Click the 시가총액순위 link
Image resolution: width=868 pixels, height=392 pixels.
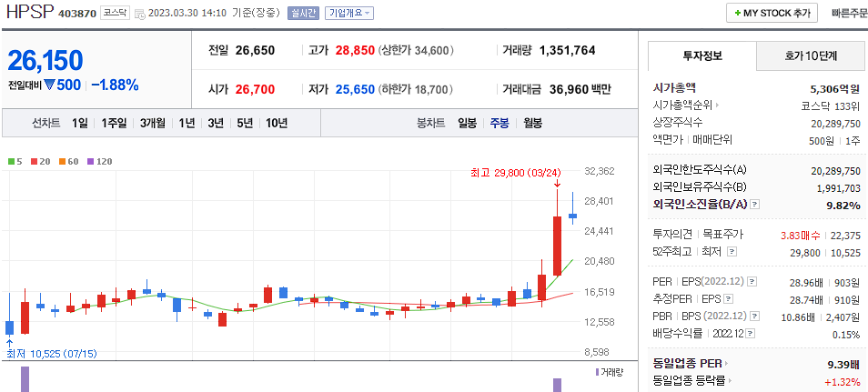pos(683,106)
